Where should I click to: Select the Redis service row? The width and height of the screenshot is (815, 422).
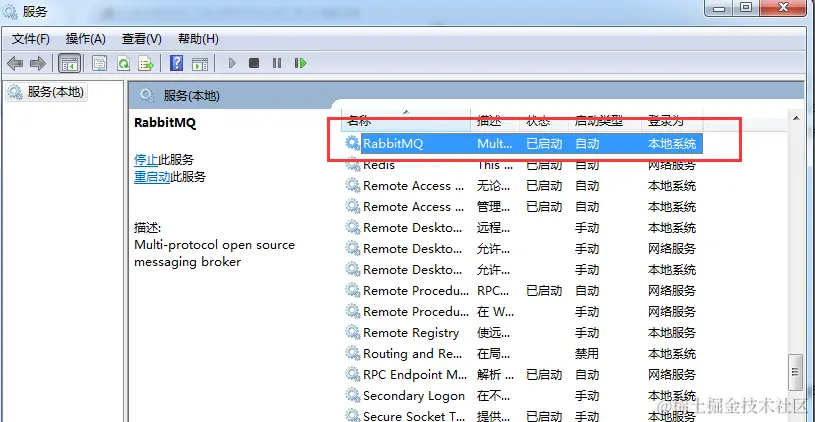pos(523,165)
